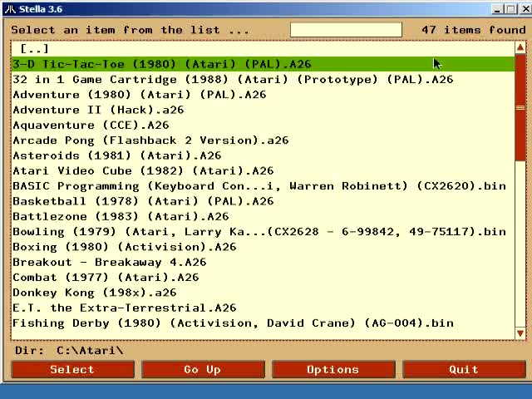Open the Options dialog
The image size is (532, 399).
point(332,369)
